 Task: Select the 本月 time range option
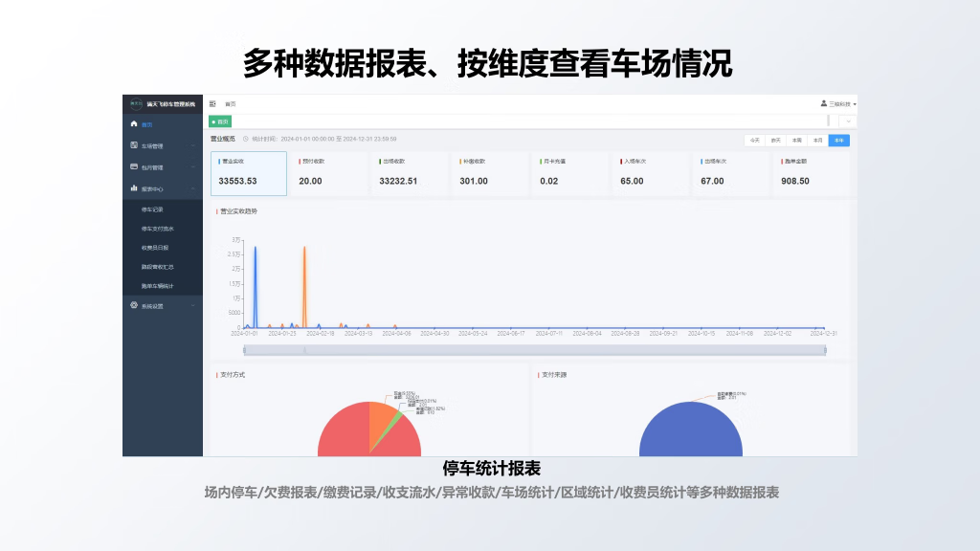click(x=817, y=140)
